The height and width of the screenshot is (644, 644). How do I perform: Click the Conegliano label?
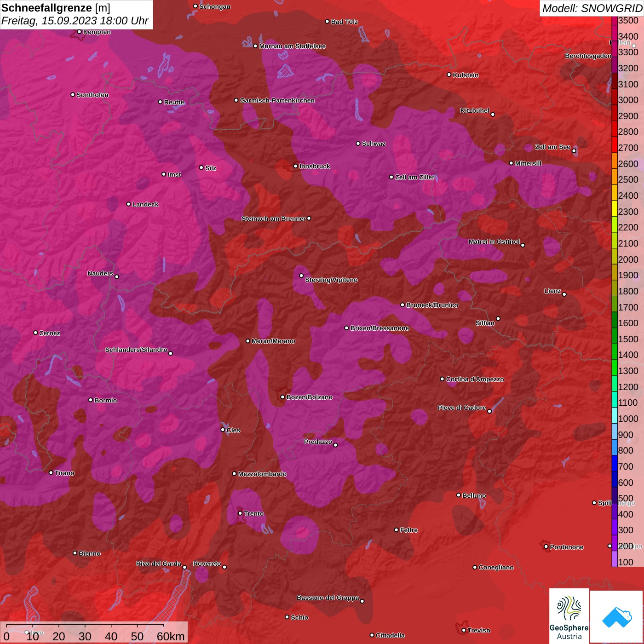click(496, 567)
